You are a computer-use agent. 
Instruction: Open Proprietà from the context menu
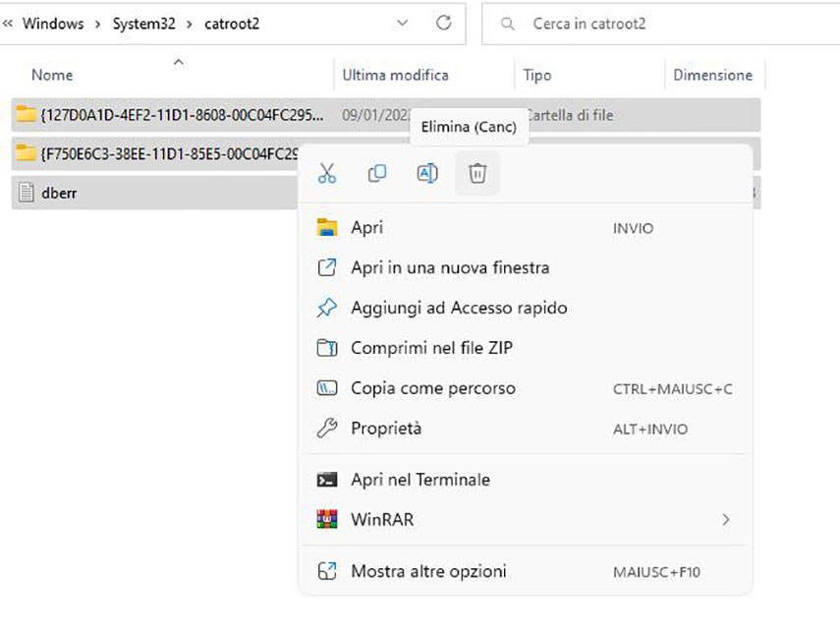click(386, 429)
